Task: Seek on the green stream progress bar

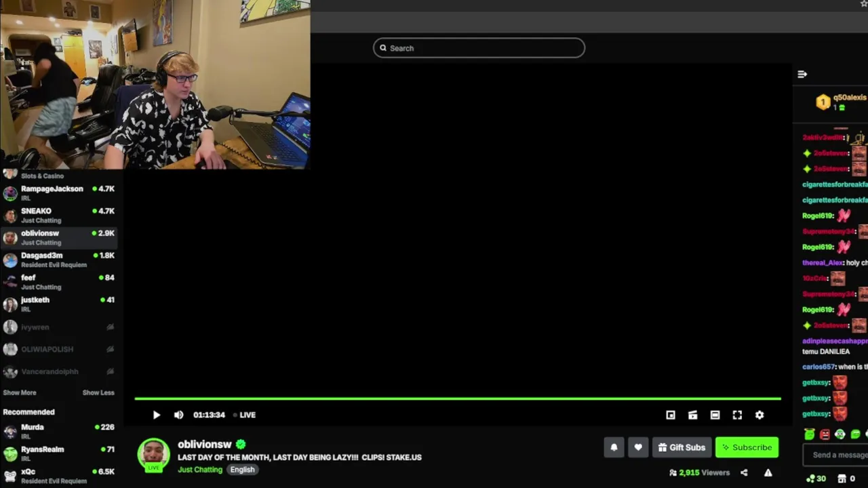Action: 458,399
